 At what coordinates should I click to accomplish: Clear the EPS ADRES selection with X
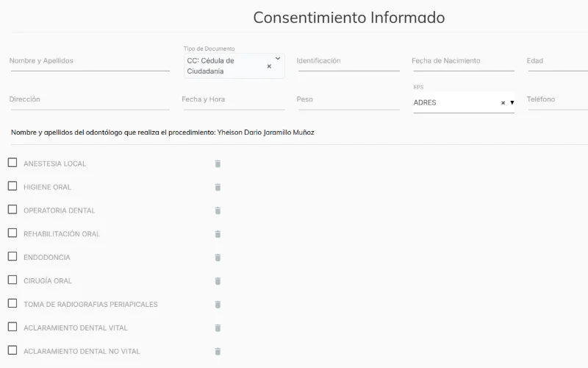(503, 102)
